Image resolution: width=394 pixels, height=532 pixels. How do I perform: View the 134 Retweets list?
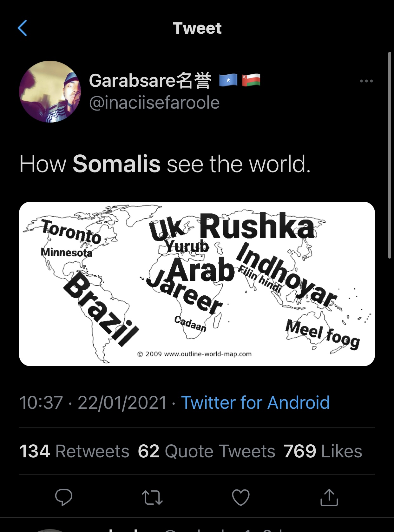pyautogui.click(x=74, y=451)
